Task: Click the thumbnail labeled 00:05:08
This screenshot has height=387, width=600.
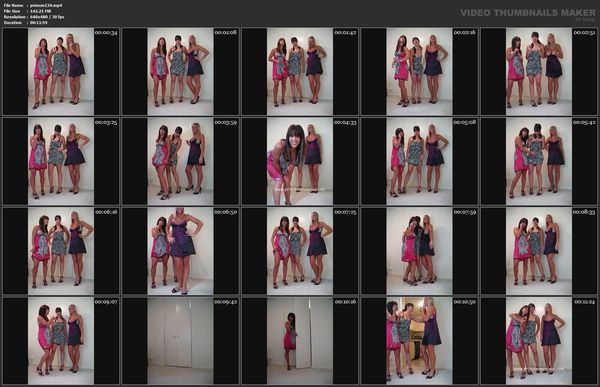Action: pos(419,161)
